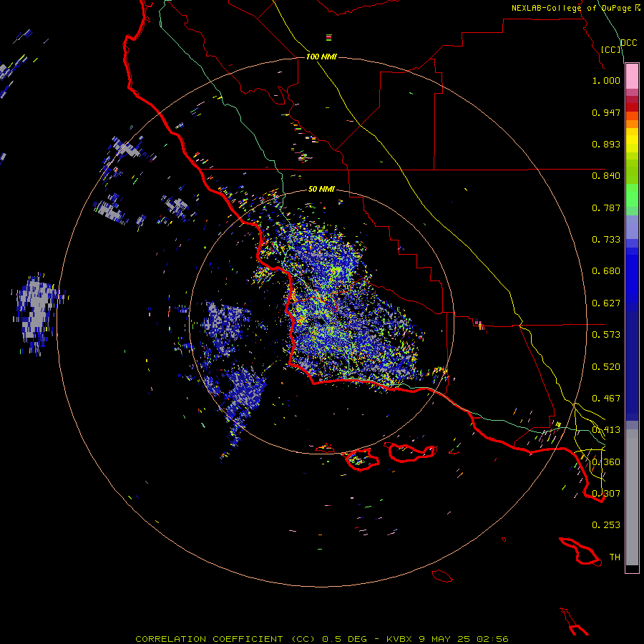Select the 1.000 scale value

coord(606,80)
